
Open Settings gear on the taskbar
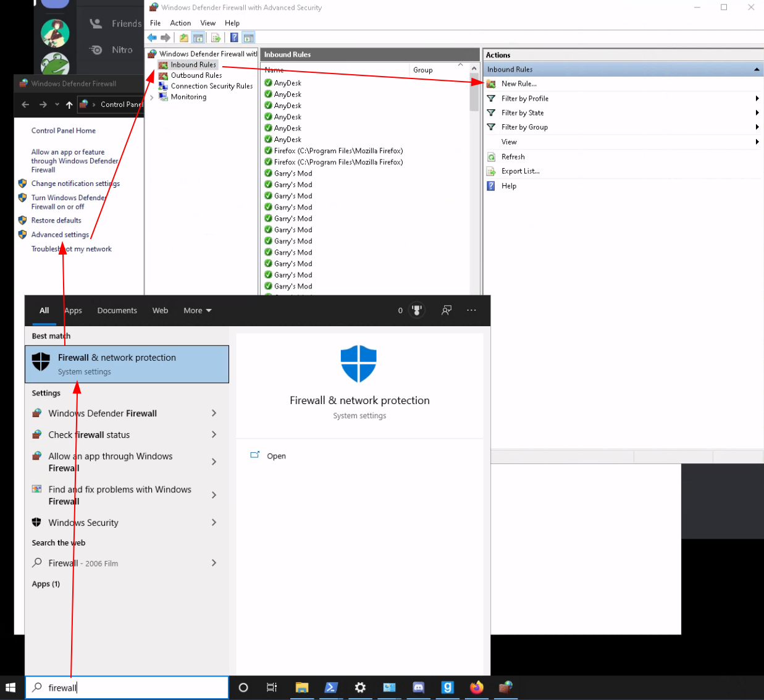[x=360, y=688]
